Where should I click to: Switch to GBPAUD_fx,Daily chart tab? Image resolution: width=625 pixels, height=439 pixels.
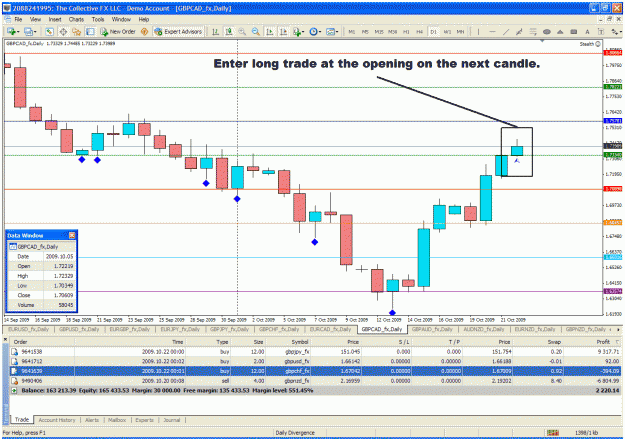point(432,329)
